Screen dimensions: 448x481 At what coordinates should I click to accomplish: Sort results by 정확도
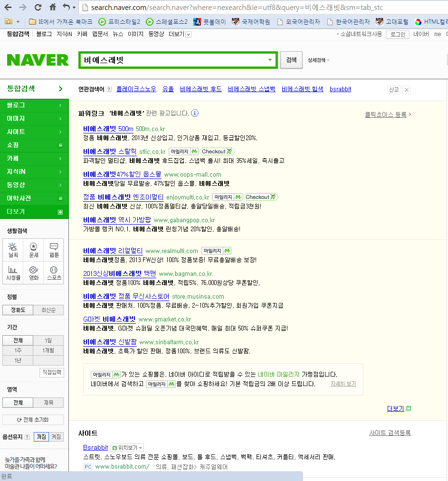(x=18, y=310)
